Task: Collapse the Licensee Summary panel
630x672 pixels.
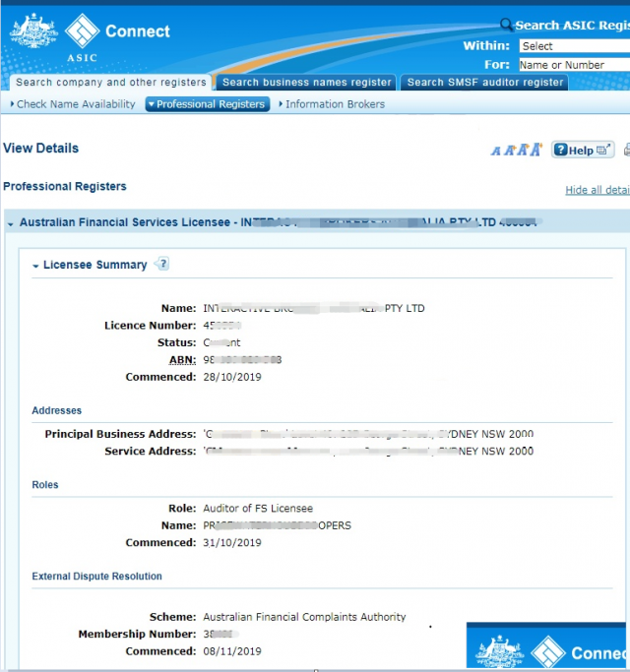Action: [x=36, y=266]
